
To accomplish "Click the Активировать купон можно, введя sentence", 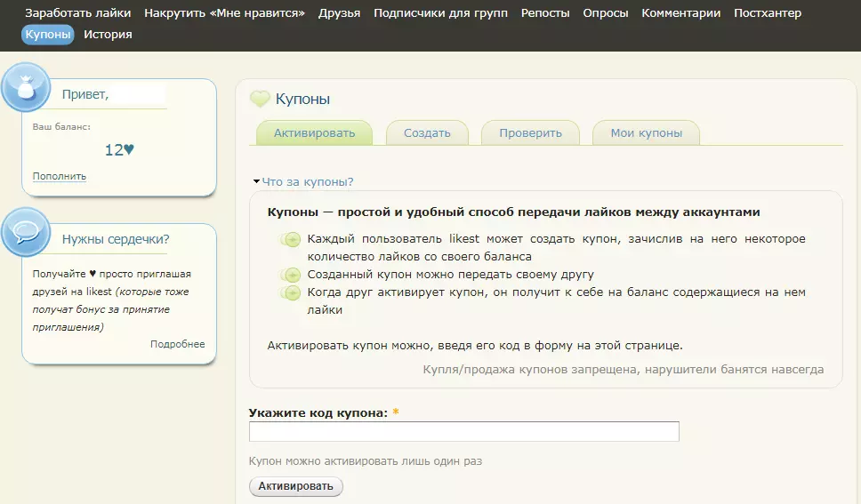I will tap(475, 345).
